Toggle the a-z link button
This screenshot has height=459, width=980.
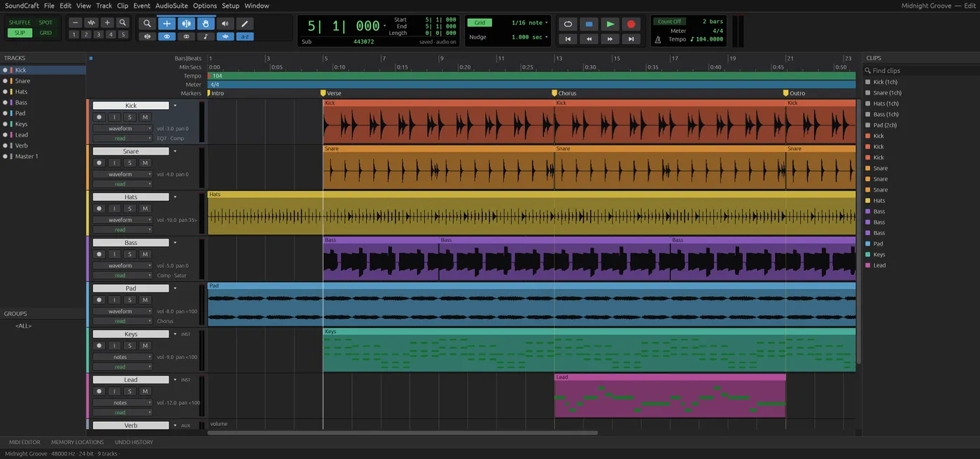[x=244, y=36]
